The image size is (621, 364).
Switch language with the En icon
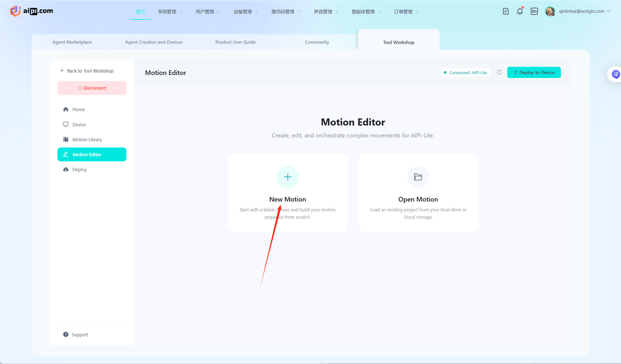[534, 11]
